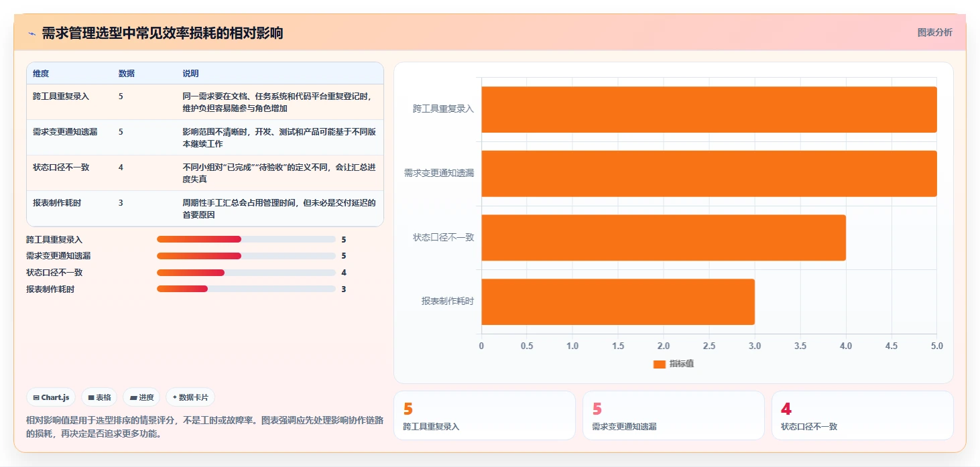Click the page title 需求管理选型中常见效率损耗的相对影响
980x467 pixels.
point(162,34)
